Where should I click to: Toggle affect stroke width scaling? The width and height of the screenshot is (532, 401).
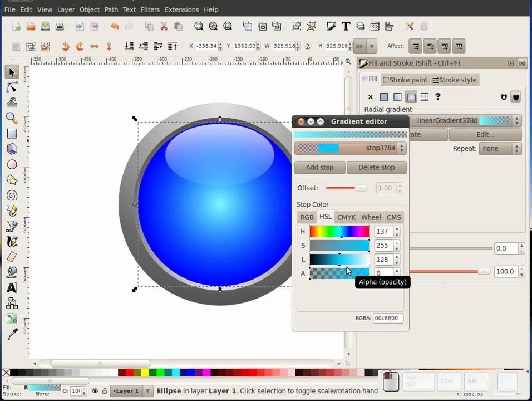click(416, 46)
